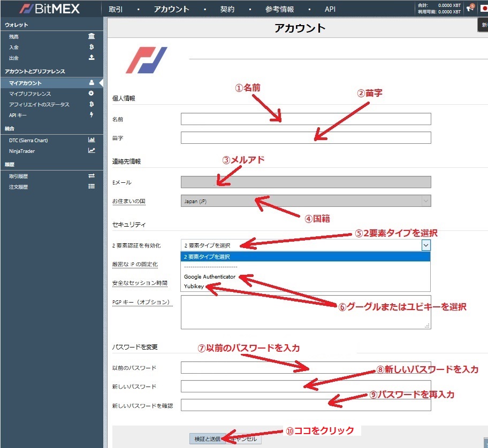This screenshot has width=488, height=448.
Task: Click the gear icon beside マイプリファレンス
Action: (x=91, y=93)
